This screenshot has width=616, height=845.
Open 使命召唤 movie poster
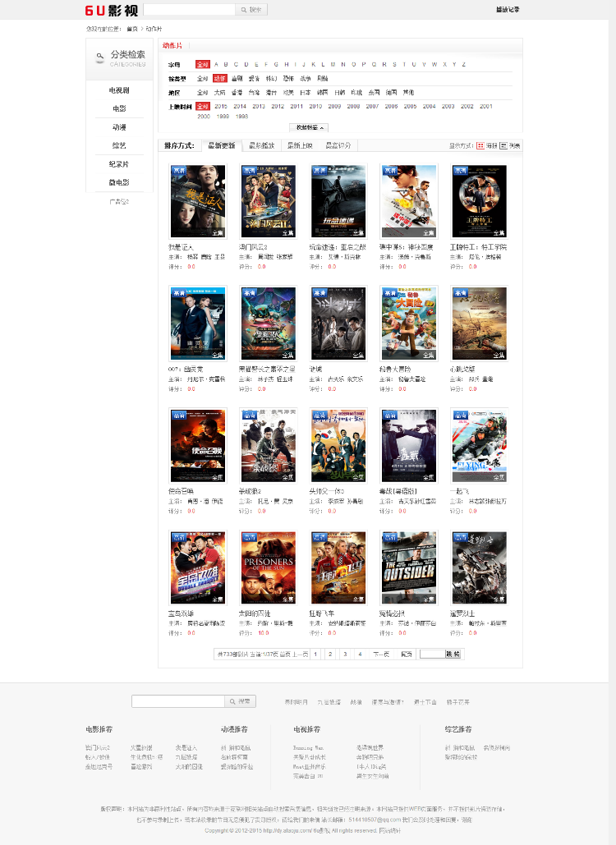point(198,446)
